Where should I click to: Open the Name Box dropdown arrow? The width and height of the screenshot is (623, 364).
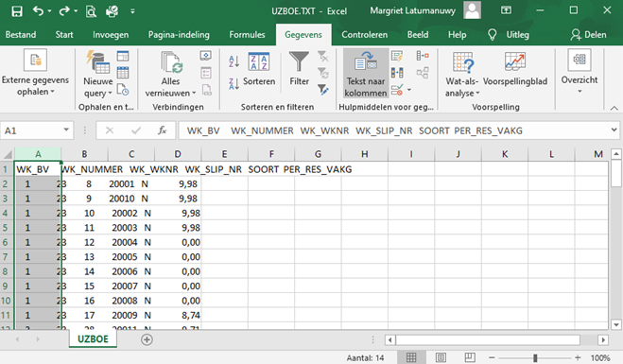point(66,130)
